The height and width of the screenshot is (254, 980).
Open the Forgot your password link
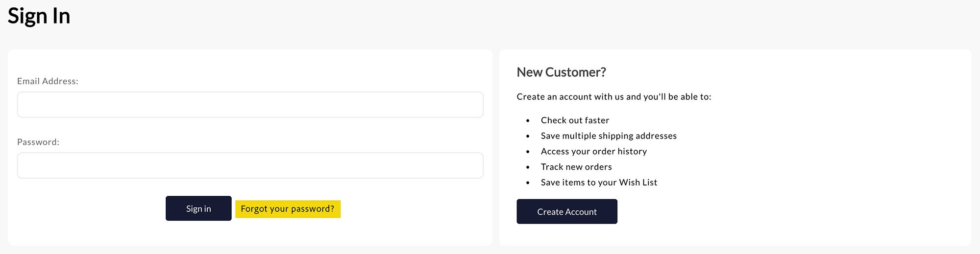coord(288,209)
